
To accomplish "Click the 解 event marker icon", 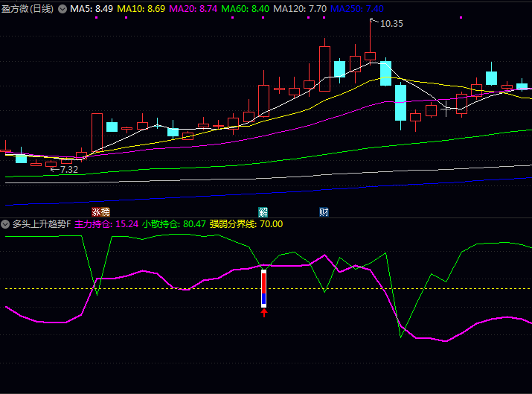I will tap(263, 212).
